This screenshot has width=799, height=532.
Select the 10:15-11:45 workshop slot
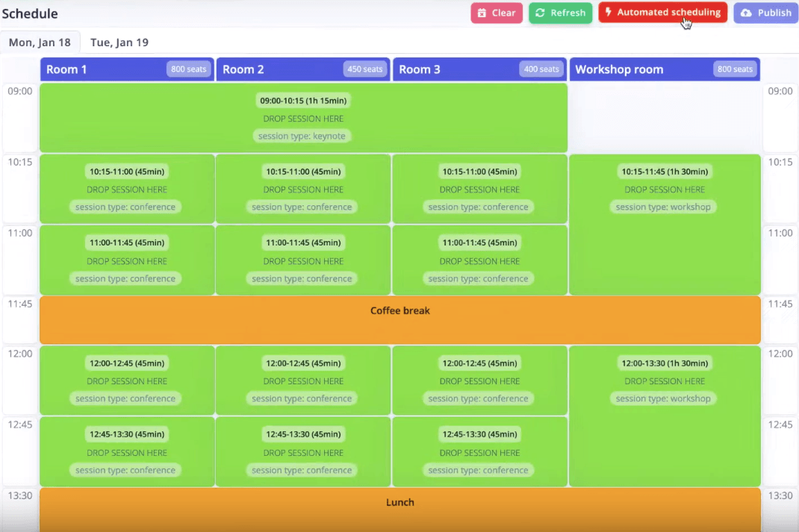[x=665, y=225]
